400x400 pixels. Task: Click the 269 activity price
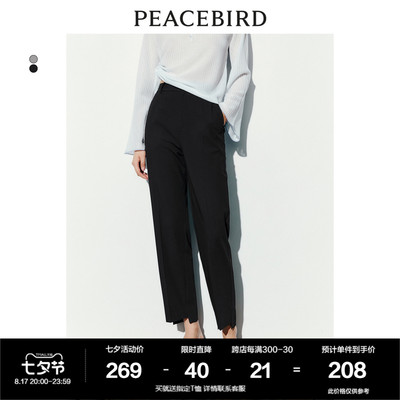click(124, 371)
